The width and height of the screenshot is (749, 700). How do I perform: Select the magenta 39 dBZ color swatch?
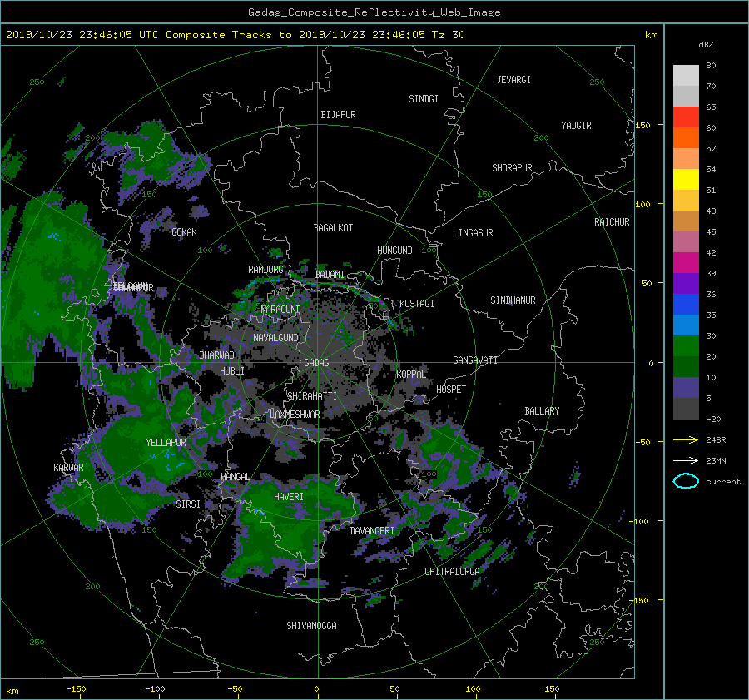point(686,263)
